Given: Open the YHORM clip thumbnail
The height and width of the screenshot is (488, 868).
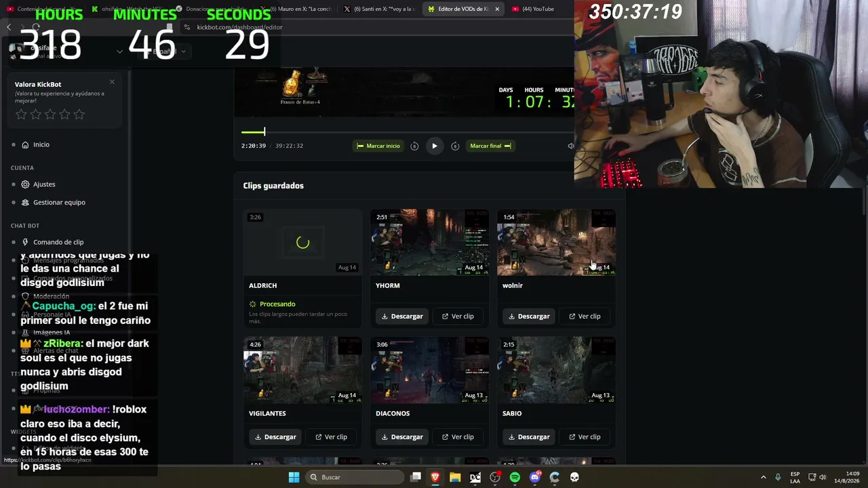Looking at the screenshot, I should (x=430, y=242).
